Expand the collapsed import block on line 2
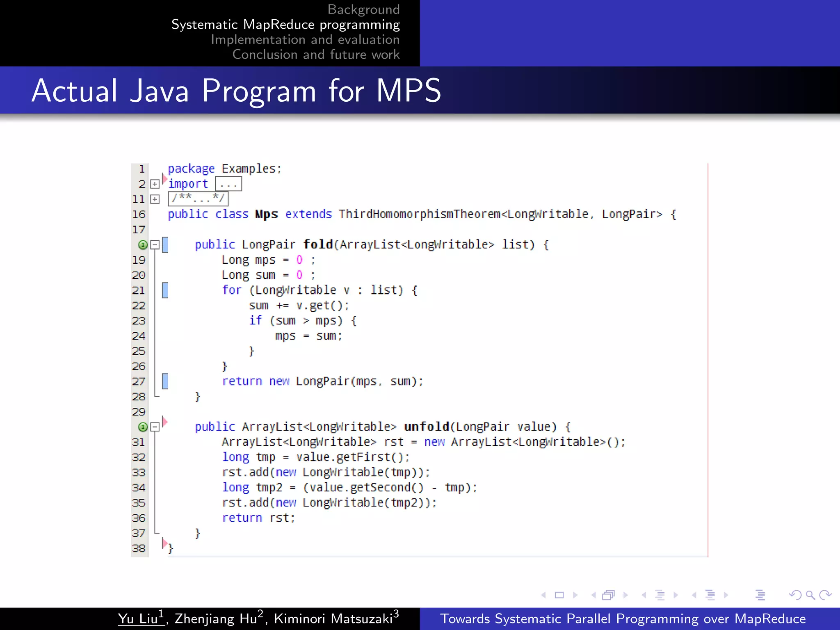840x630 pixels. pos(155,184)
